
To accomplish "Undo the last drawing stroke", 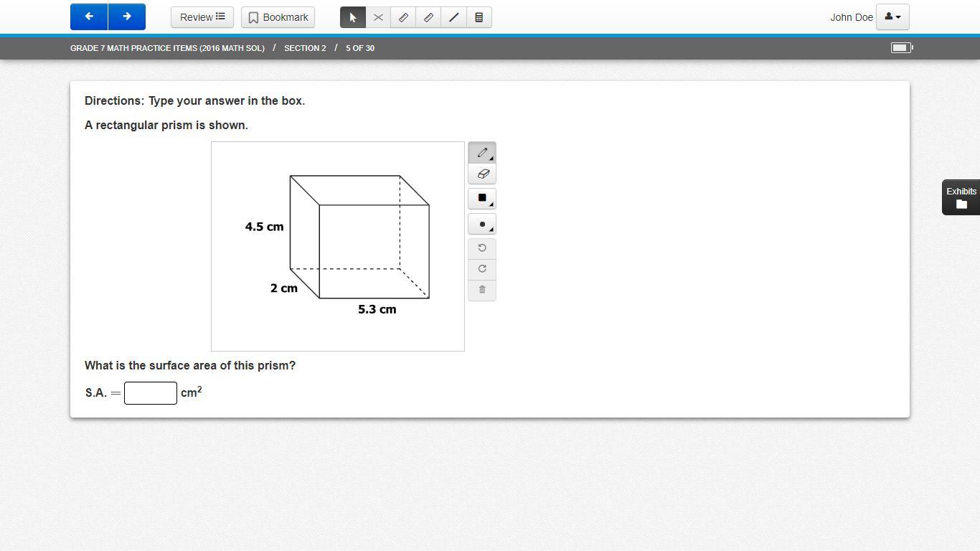I will point(482,248).
